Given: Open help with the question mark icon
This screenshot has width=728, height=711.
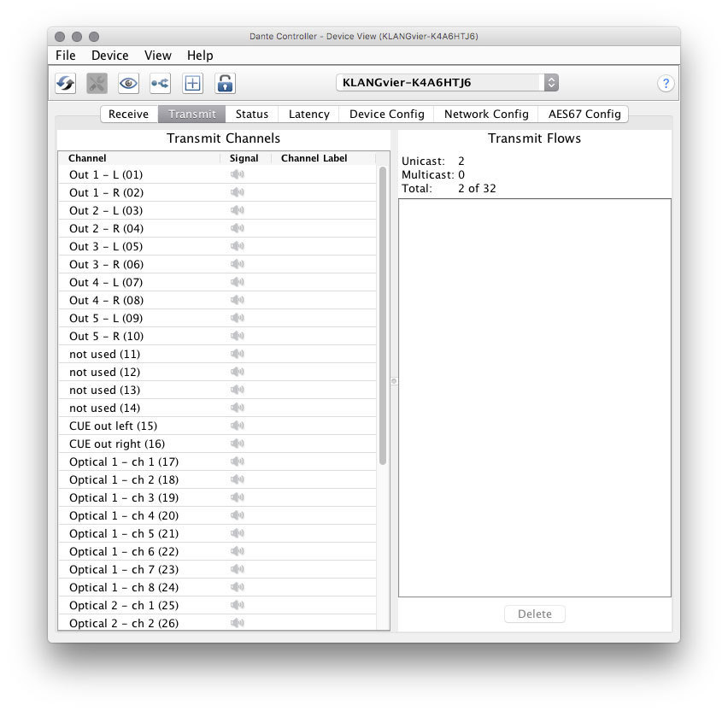Looking at the screenshot, I should (x=666, y=84).
